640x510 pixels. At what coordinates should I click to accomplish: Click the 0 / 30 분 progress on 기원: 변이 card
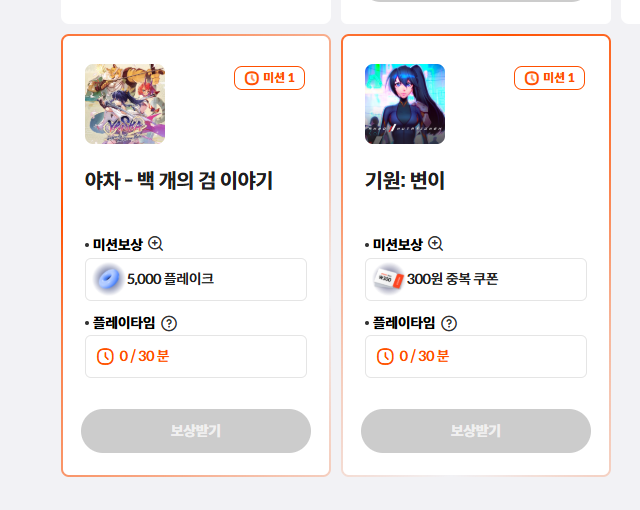[x=424, y=356]
